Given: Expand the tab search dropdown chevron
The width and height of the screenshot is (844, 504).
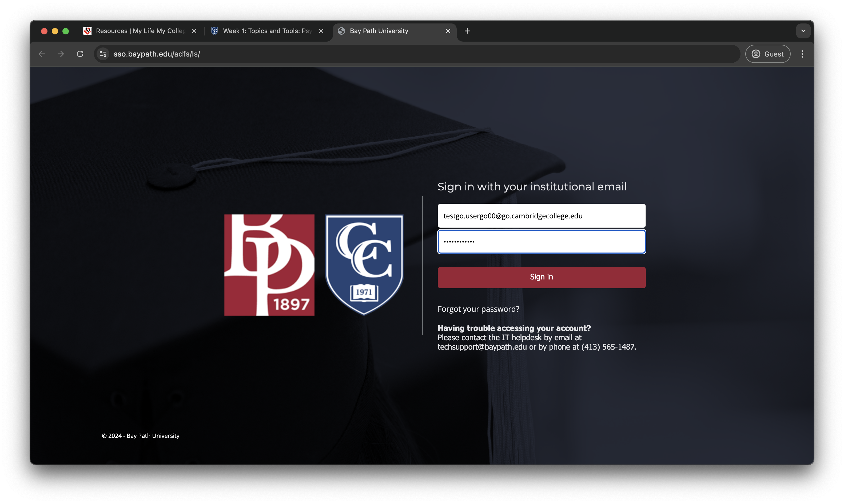Looking at the screenshot, I should (x=803, y=31).
